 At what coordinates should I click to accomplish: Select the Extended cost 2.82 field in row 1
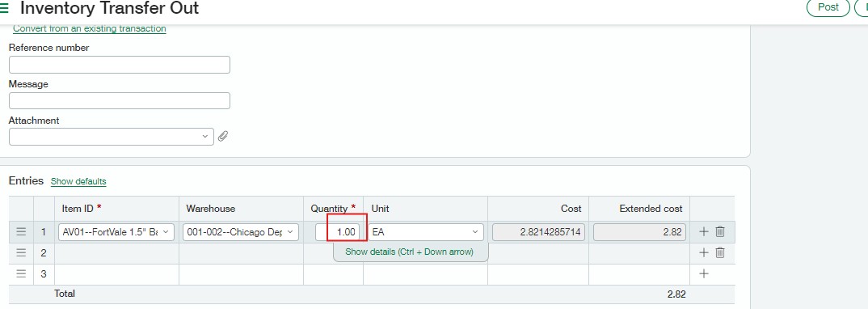pos(639,232)
